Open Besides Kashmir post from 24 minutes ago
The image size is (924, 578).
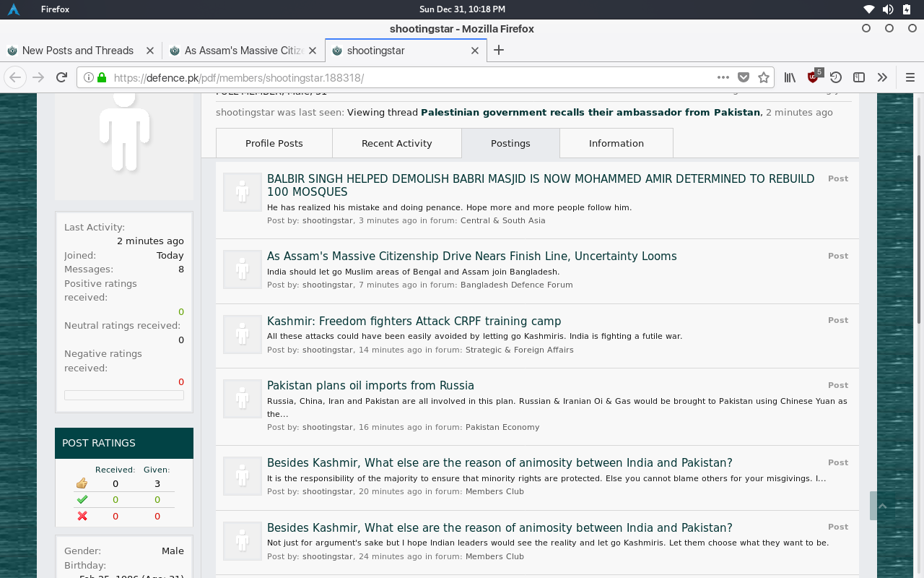coord(500,527)
